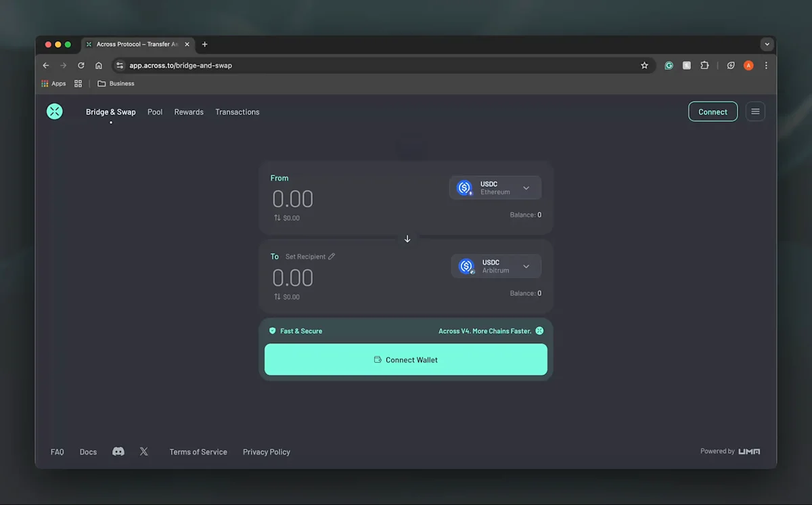Open the Apps shortcut in the bookmarks bar
812x505 pixels.
[54, 84]
